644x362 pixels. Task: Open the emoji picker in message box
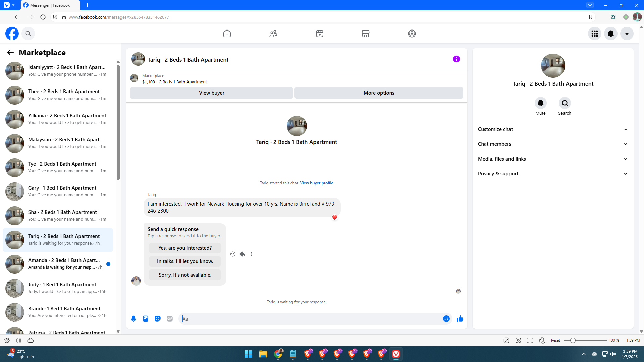coord(446,319)
